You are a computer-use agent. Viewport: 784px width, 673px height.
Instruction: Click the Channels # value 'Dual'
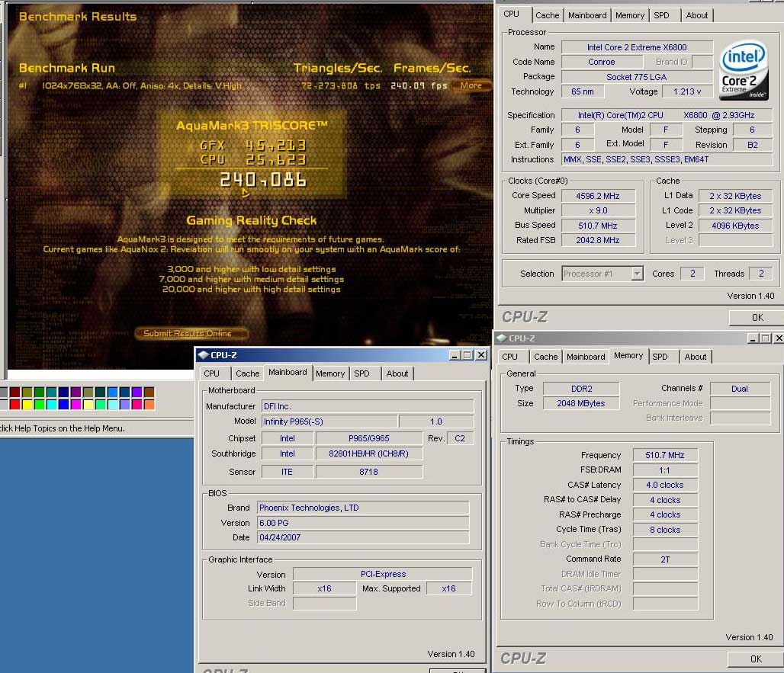click(x=740, y=389)
